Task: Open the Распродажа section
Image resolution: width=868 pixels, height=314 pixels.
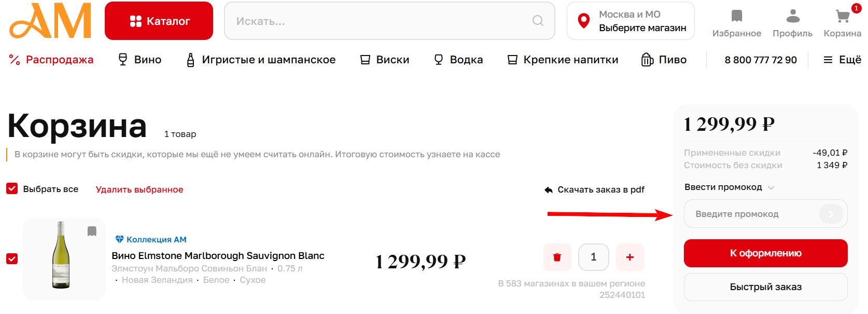Action: pyautogui.click(x=51, y=60)
